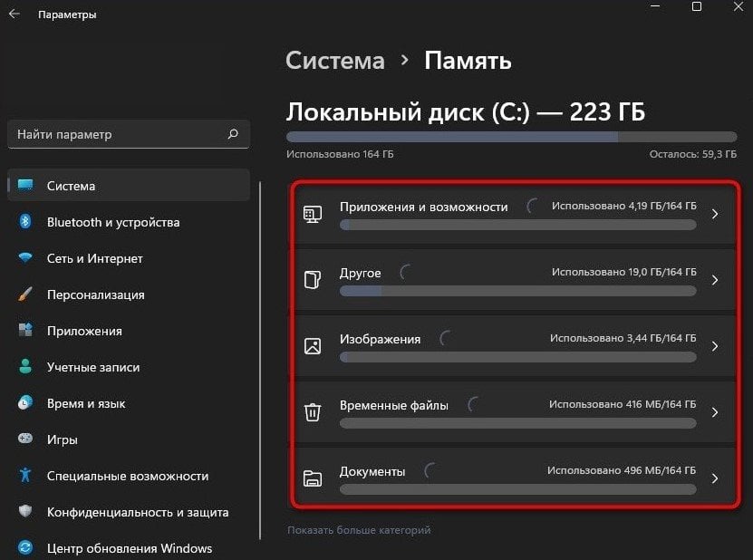Maximize the Параметры window
The width and height of the screenshot is (753, 560).
click(697, 6)
